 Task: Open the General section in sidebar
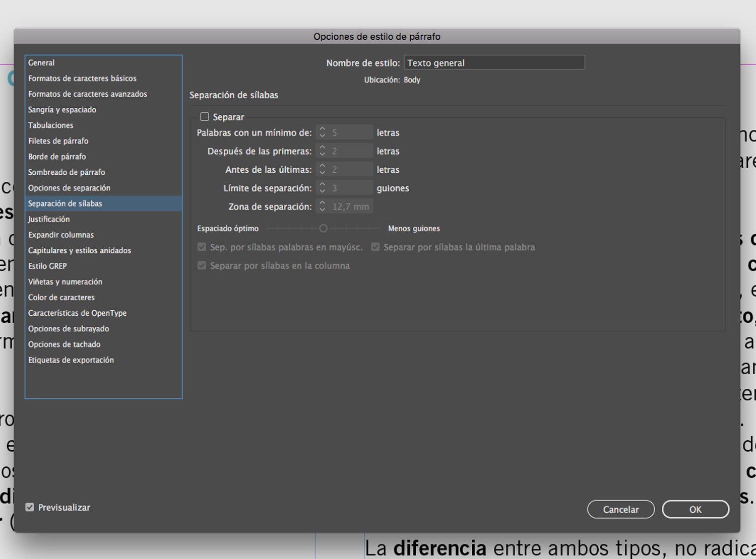click(41, 63)
